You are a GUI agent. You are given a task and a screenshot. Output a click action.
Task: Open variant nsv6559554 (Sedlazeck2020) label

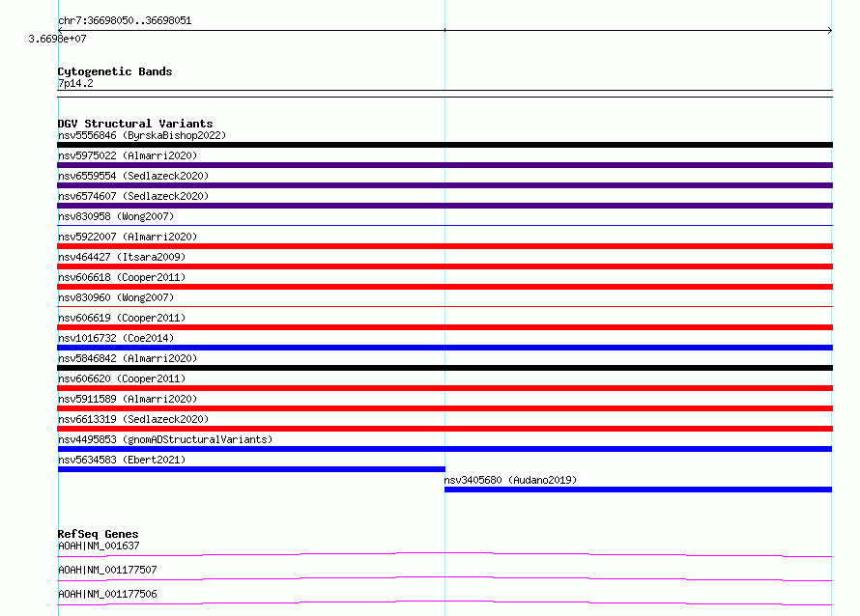tap(133, 176)
